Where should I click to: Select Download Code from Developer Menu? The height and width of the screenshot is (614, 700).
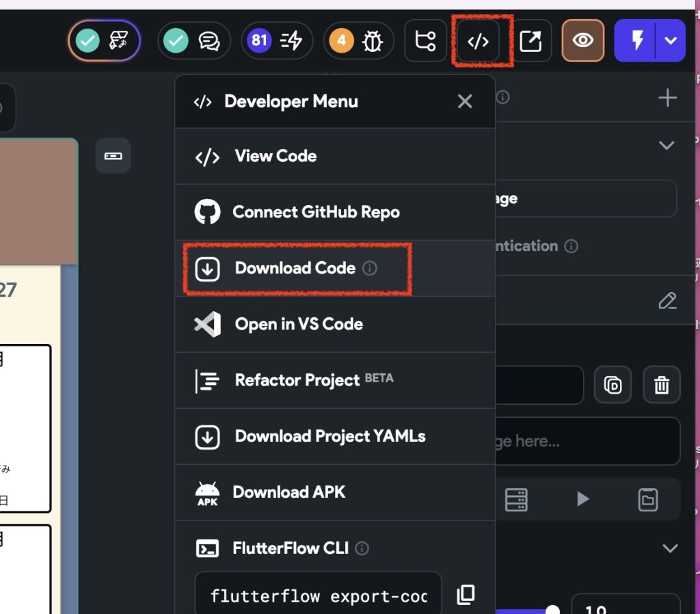295,268
